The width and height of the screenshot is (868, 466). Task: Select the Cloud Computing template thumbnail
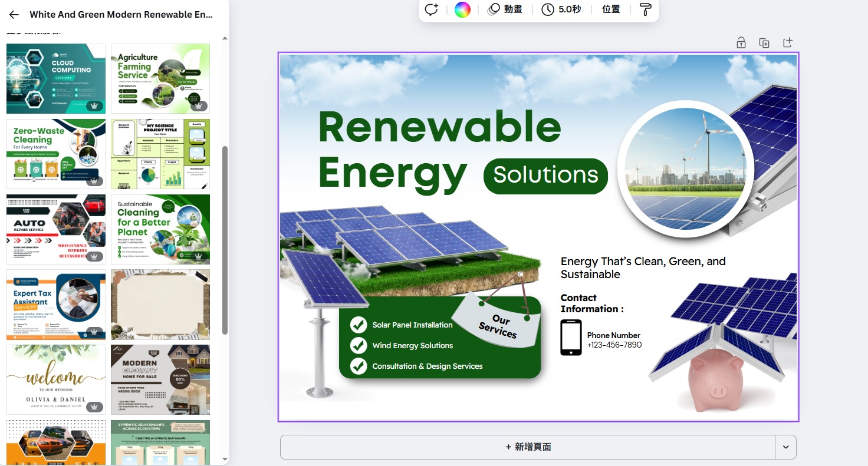56,78
